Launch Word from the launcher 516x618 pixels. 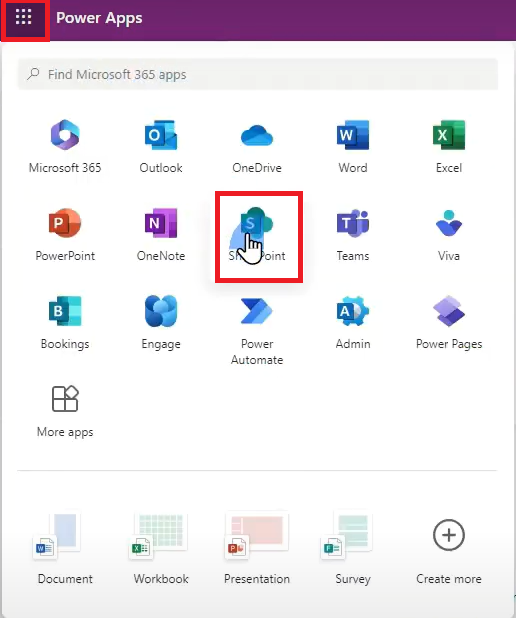353,147
